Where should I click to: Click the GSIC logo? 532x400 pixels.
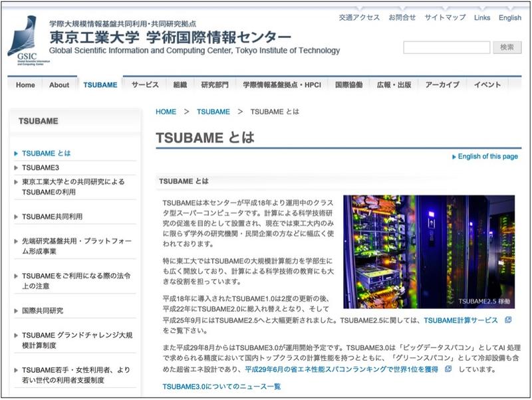click(28, 41)
